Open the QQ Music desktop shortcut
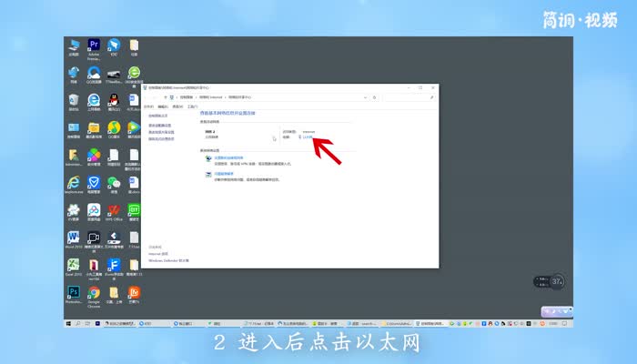The width and height of the screenshot is (637, 364). pos(114,130)
